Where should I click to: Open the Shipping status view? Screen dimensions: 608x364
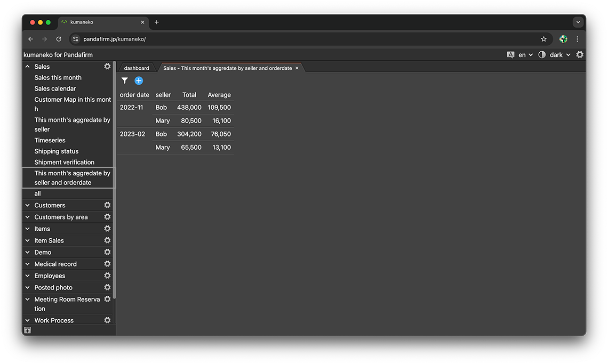[x=56, y=151]
